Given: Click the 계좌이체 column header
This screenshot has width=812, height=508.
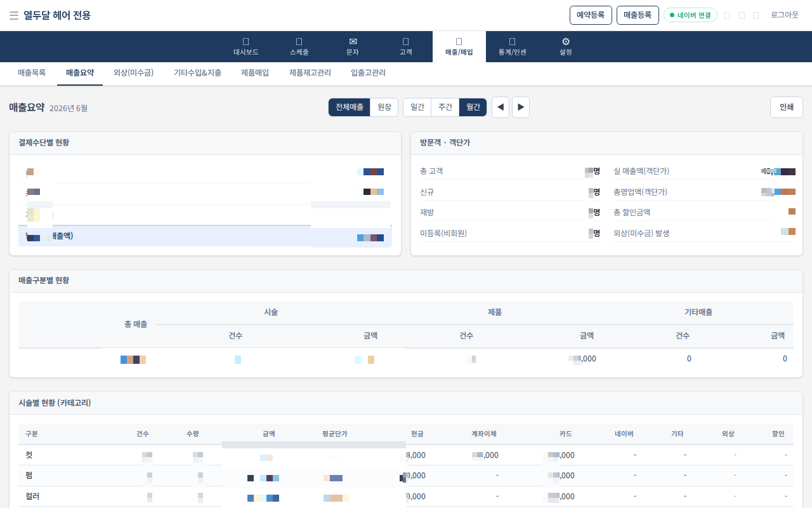Looking at the screenshot, I should [x=484, y=434].
